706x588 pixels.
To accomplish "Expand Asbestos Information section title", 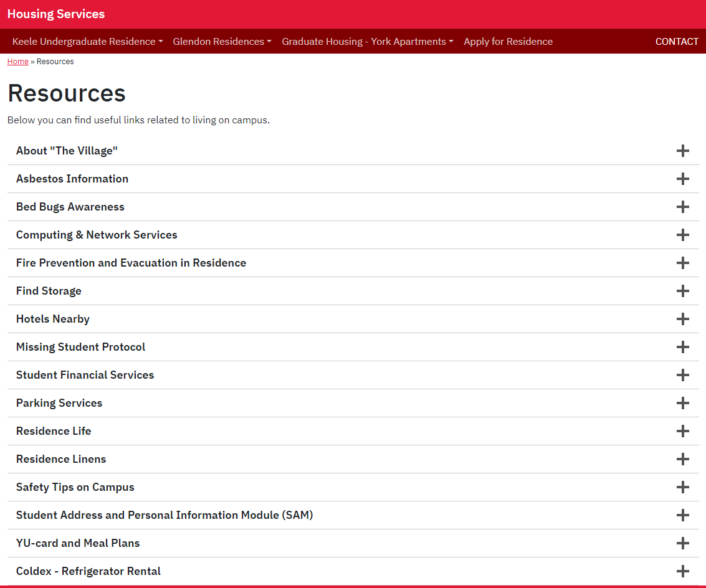I will [x=72, y=179].
